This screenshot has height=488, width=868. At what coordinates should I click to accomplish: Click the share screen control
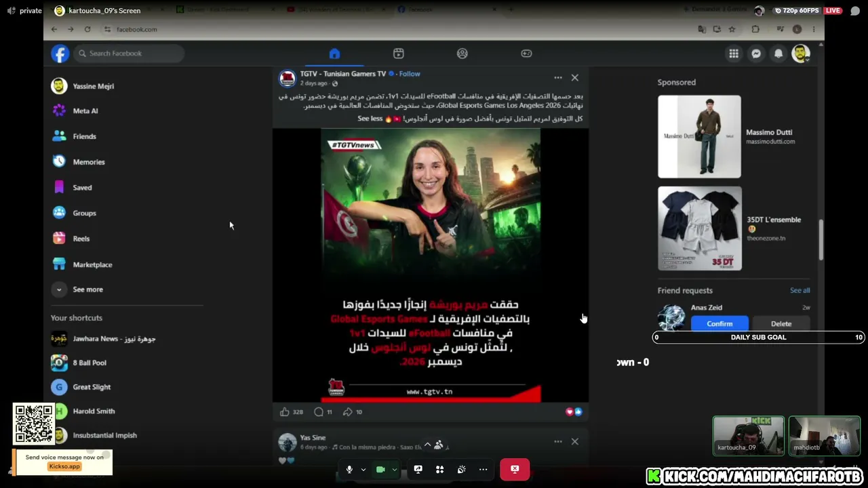418,469
